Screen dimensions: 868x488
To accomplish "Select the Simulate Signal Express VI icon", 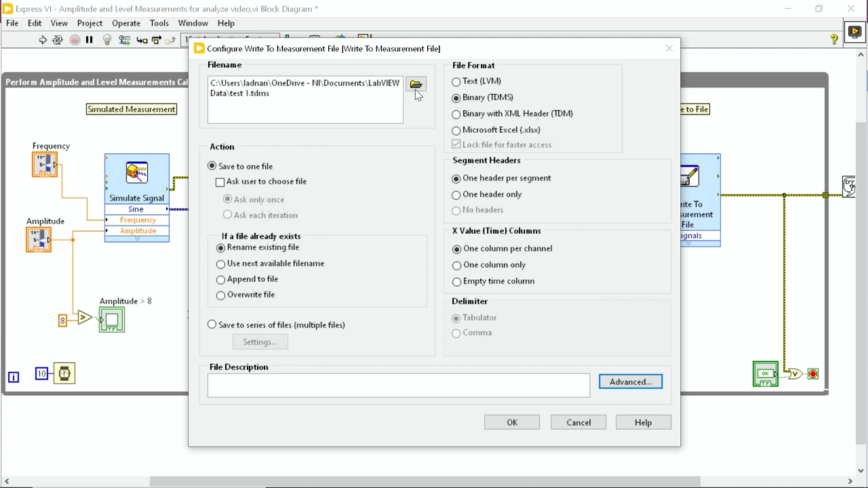I will (137, 172).
